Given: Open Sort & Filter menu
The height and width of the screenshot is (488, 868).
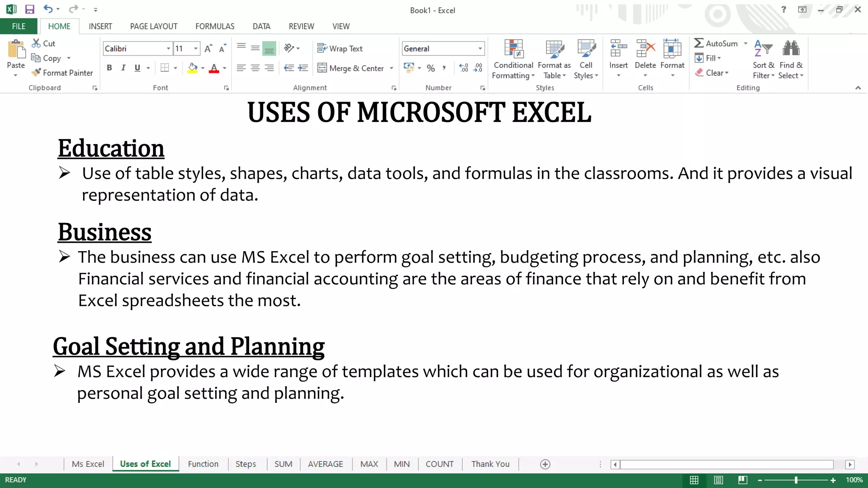Looking at the screenshot, I should (763, 59).
